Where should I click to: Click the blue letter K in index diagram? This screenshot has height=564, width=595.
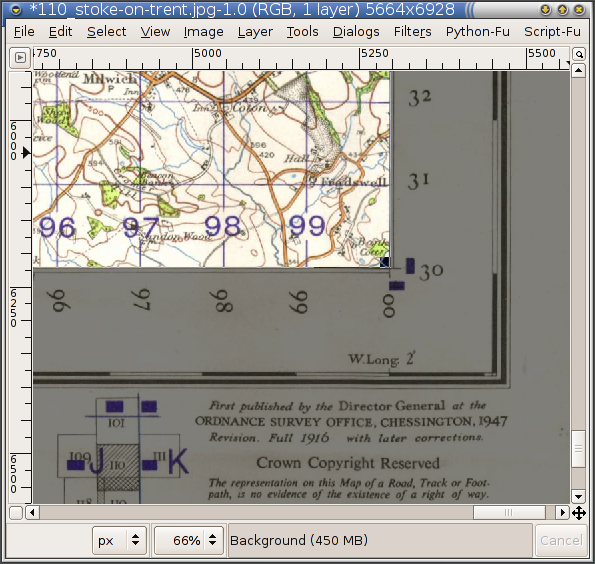[178, 462]
